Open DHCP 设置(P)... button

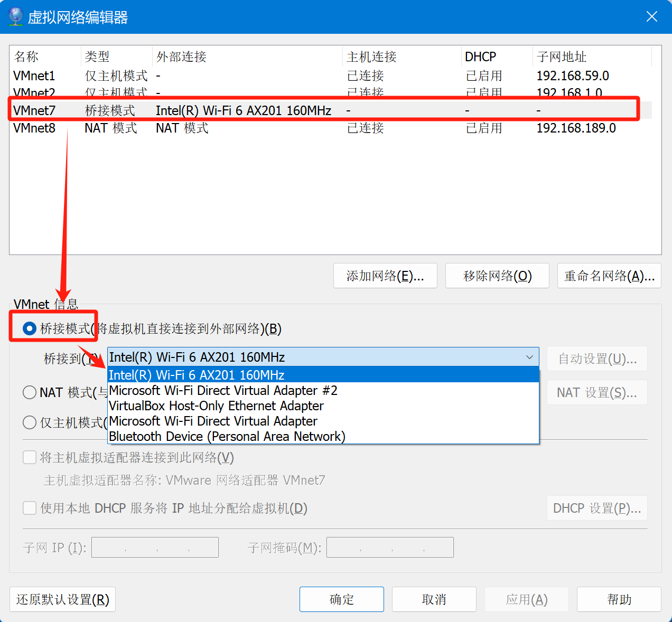point(598,508)
